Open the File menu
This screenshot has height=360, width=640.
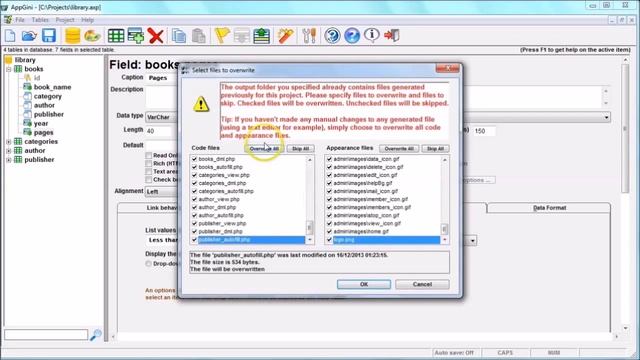20,20
